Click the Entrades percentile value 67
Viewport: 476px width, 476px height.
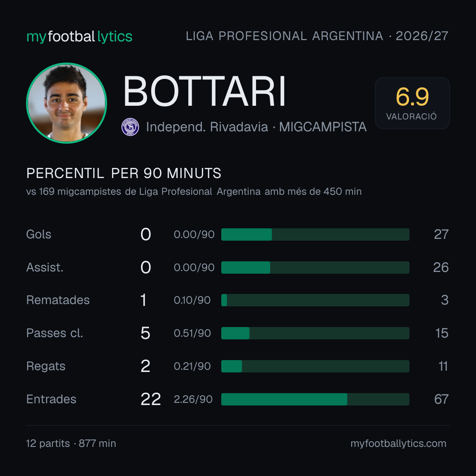(441, 399)
